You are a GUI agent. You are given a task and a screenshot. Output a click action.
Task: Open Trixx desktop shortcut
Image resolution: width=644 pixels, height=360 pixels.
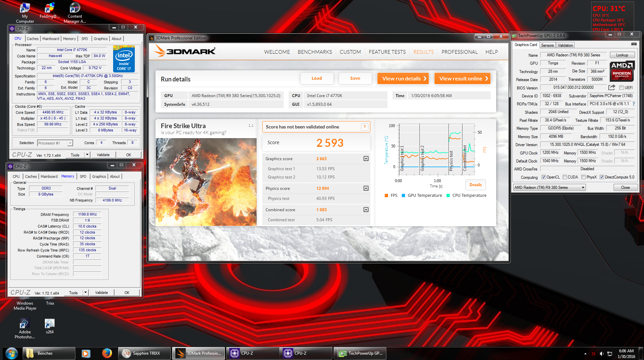[50, 303]
